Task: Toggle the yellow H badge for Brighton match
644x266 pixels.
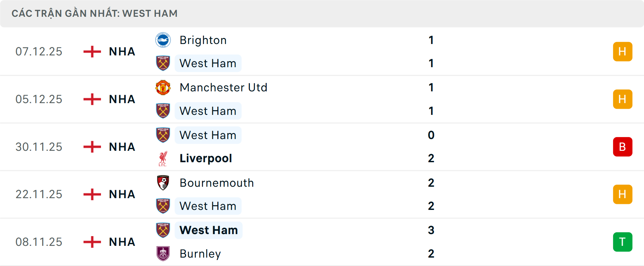Action: point(623,51)
